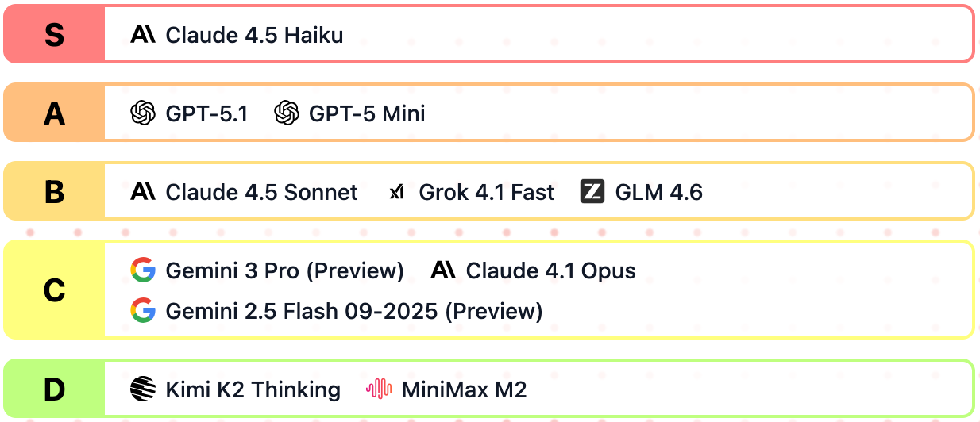Click the OpenAI logo next to GPT-5.1
This screenshot has height=422, width=980.
click(x=143, y=113)
